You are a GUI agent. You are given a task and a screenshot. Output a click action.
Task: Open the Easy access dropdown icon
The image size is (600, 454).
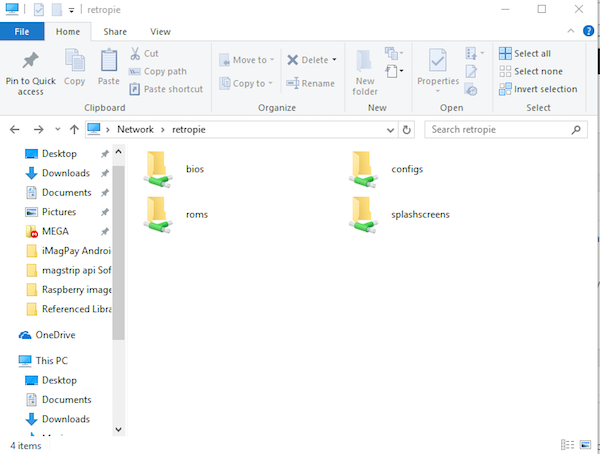coord(394,71)
